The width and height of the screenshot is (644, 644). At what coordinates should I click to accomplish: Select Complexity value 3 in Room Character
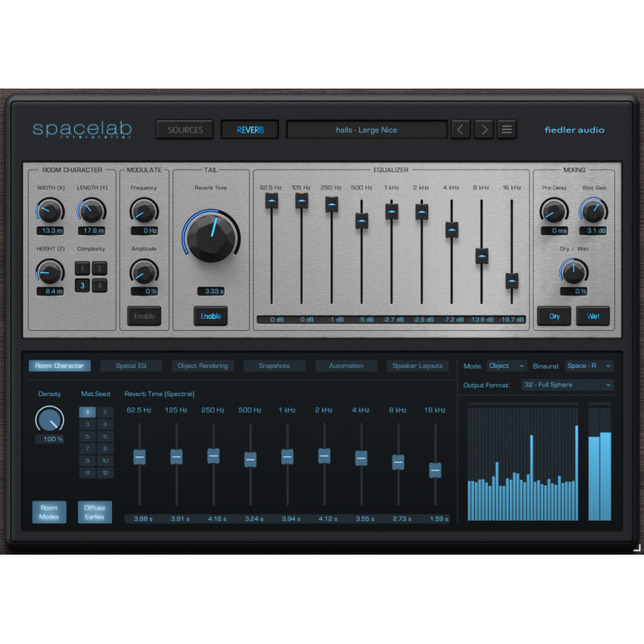84,283
